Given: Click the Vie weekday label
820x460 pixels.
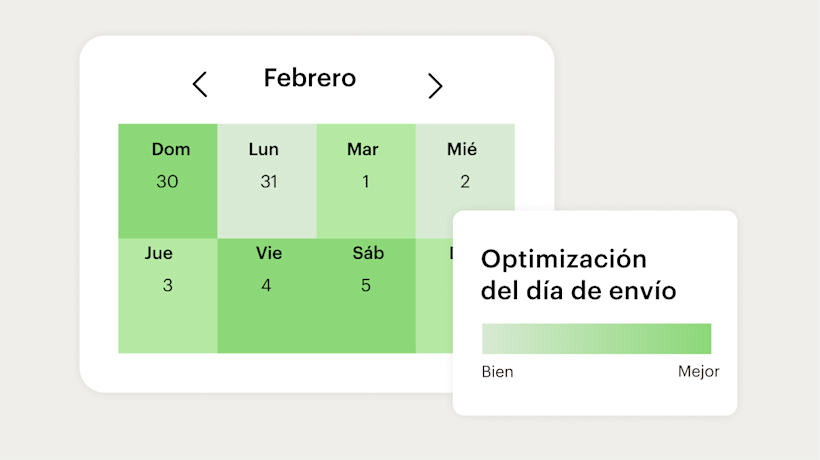Looking at the screenshot, I should 268,253.
